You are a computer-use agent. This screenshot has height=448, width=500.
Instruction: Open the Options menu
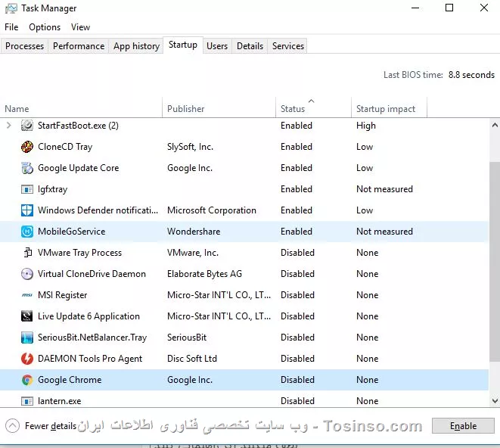coord(45,27)
